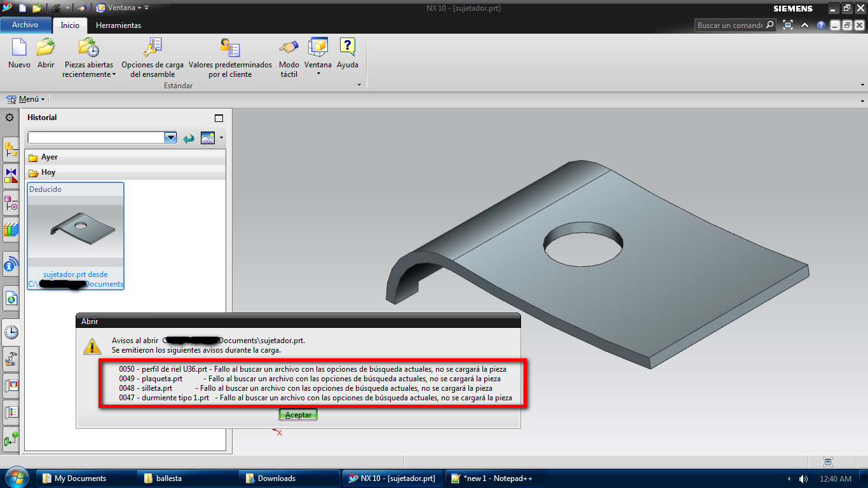Open the Reuse Library books sidebar tab
This screenshot has width=868, height=488.
pyautogui.click(x=11, y=229)
